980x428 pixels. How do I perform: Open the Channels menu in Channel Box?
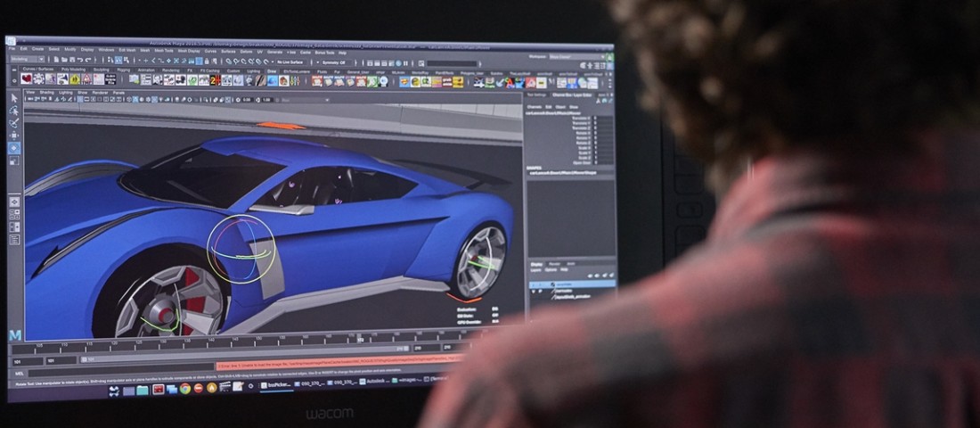(x=534, y=106)
